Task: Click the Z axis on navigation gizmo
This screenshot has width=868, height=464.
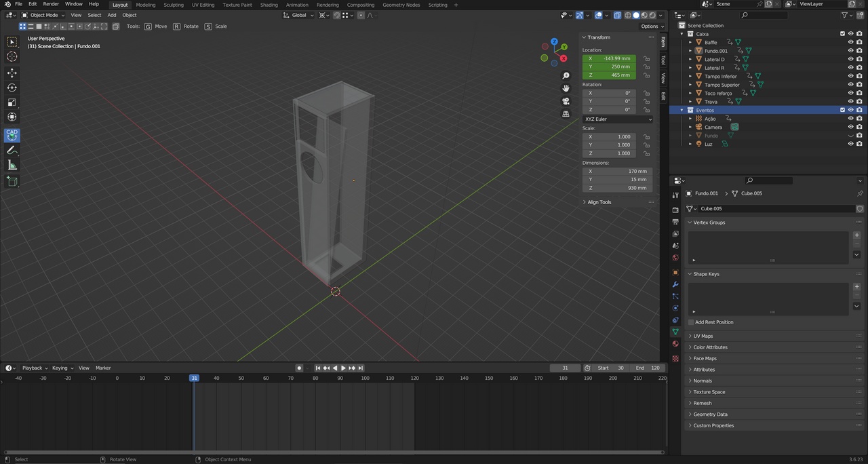Action: (x=554, y=42)
